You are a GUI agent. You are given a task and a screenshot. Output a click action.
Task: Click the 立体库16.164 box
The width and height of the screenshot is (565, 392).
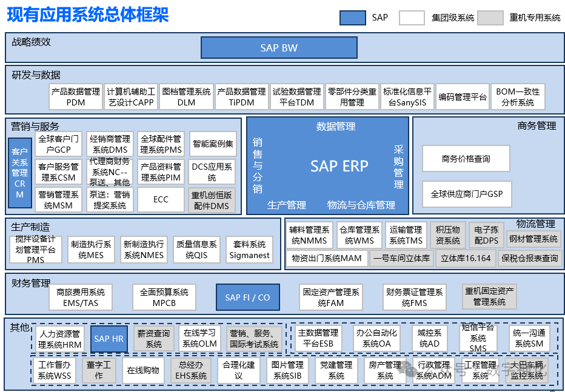[466, 259]
